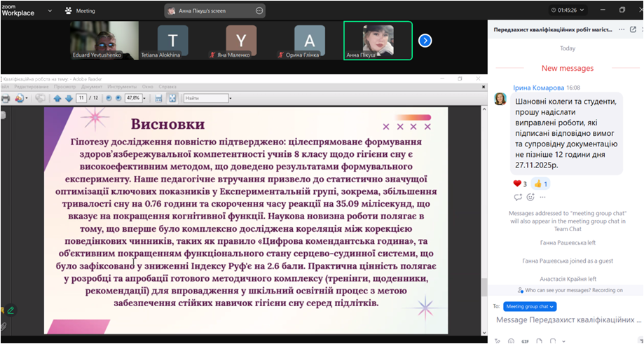The height and width of the screenshot is (344, 644).
Task: Open the text formatting icon in chat
Action: pos(498,341)
